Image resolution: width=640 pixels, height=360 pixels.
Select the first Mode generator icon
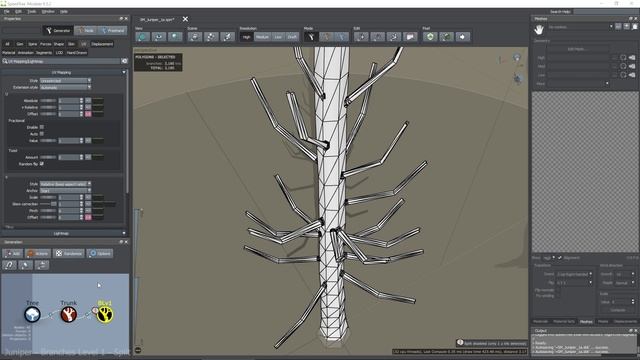(311, 37)
